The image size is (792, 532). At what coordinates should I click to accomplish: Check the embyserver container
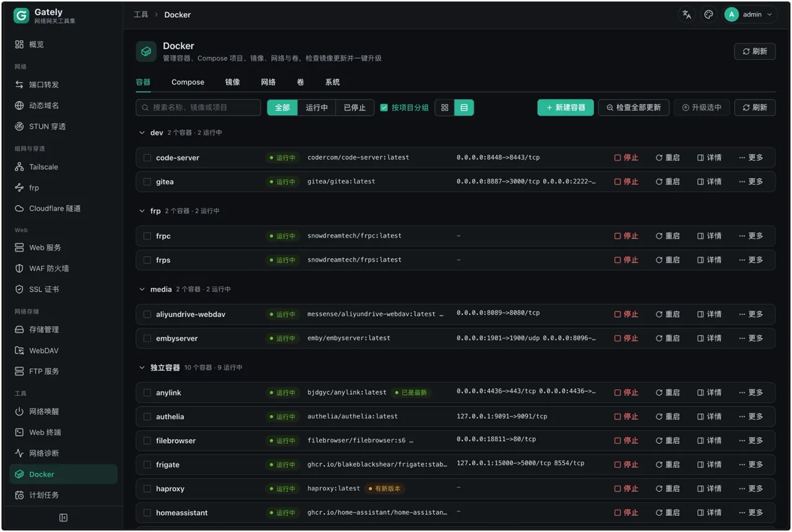(147, 338)
